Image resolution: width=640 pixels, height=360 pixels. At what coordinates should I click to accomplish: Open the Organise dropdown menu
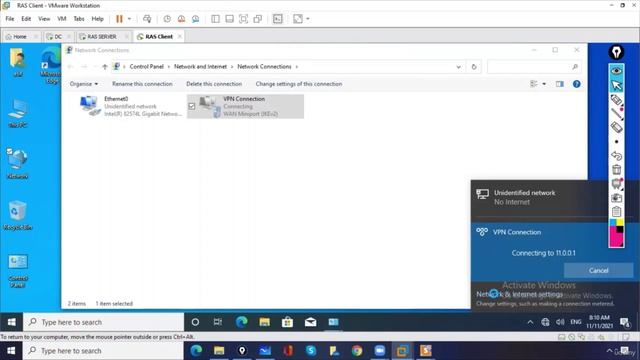tap(84, 84)
